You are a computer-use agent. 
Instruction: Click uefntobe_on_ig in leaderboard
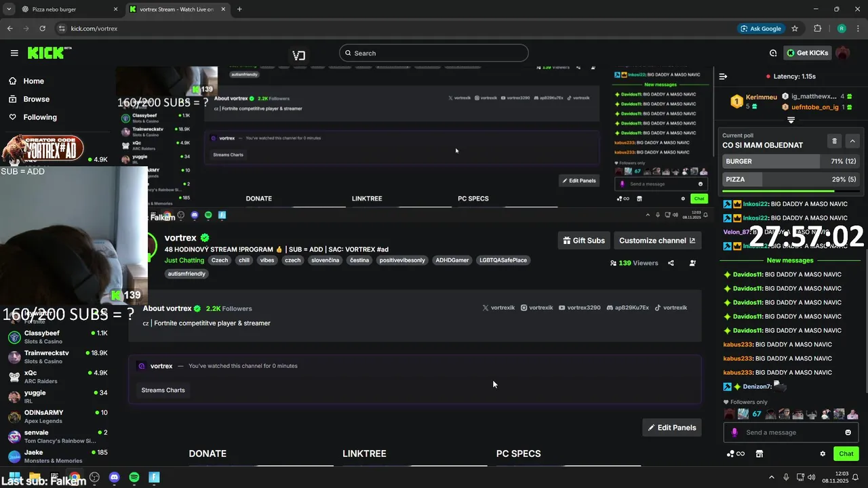pos(814,107)
